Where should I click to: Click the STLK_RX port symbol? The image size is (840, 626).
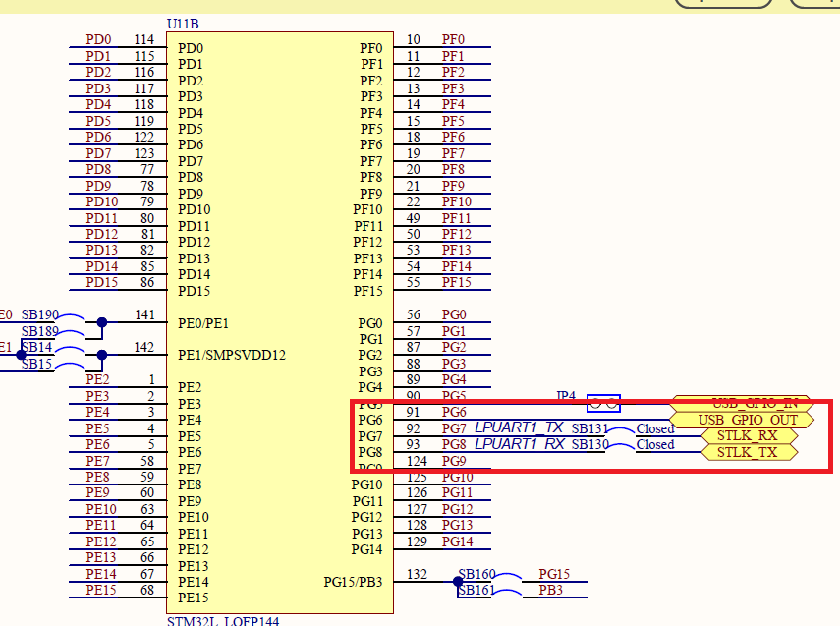[x=750, y=435]
